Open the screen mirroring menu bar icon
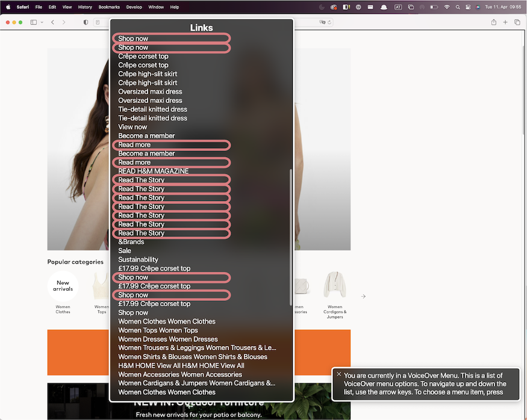527x420 pixels. pos(411,7)
